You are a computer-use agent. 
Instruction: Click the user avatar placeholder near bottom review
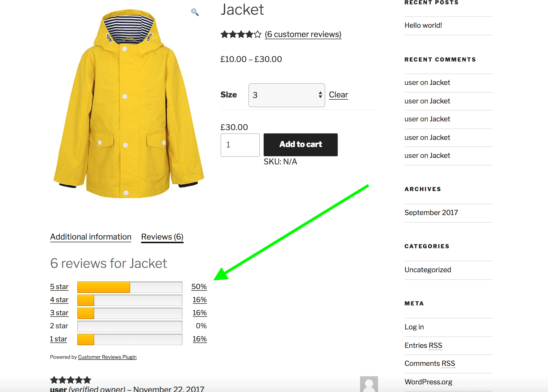click(370, 384)
